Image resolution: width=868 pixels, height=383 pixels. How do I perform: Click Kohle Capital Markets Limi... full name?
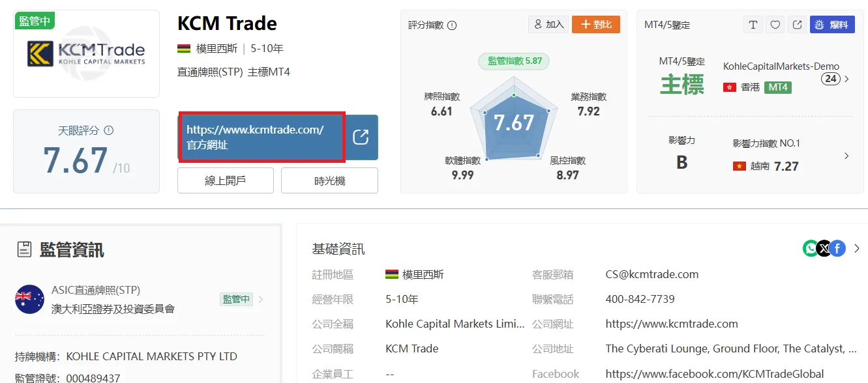[455, 324]
